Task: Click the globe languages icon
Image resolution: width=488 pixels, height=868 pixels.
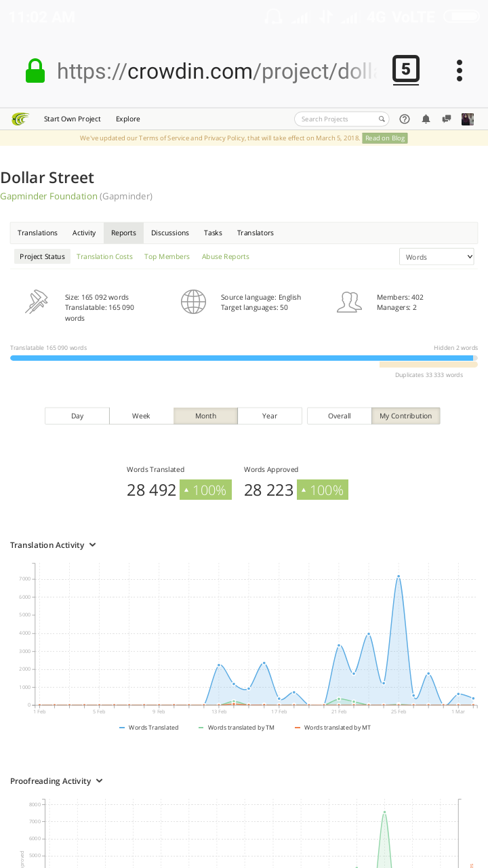Action: tap(193, 302)
